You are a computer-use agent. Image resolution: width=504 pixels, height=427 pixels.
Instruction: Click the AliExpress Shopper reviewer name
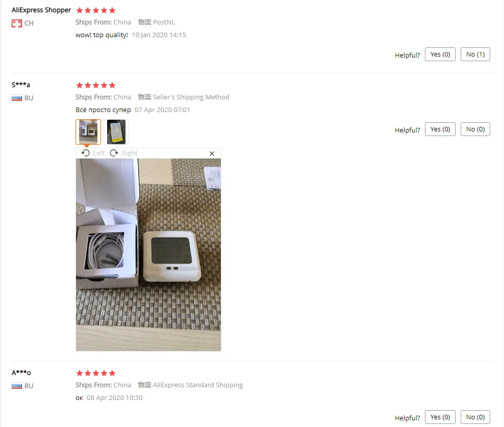(x=41, y=10)
